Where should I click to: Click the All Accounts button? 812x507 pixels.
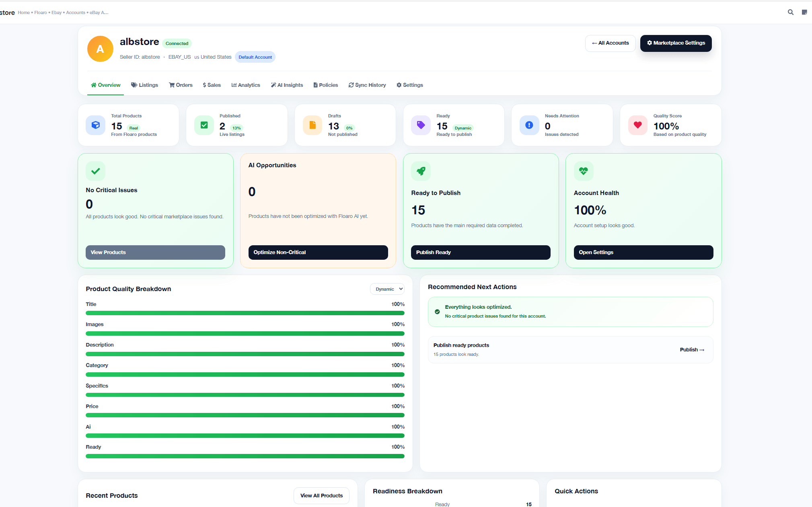coord(610,43)
